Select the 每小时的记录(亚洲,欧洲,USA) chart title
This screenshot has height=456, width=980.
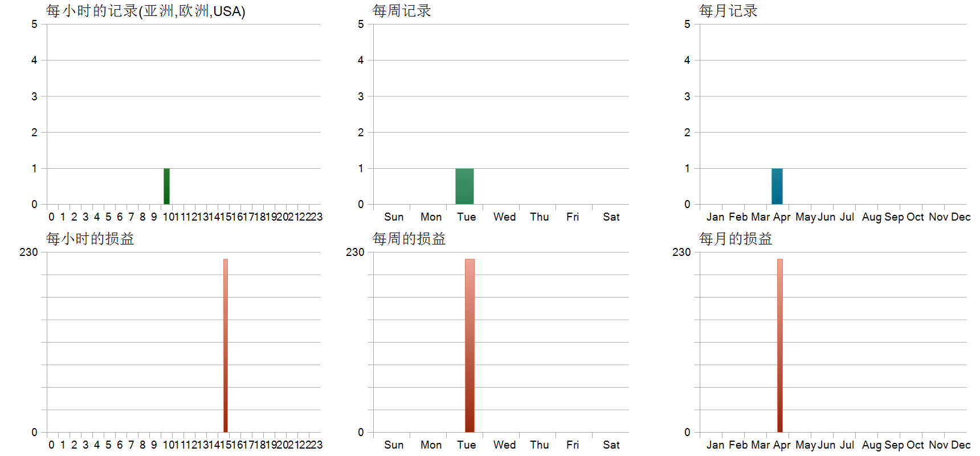(145, 11)
